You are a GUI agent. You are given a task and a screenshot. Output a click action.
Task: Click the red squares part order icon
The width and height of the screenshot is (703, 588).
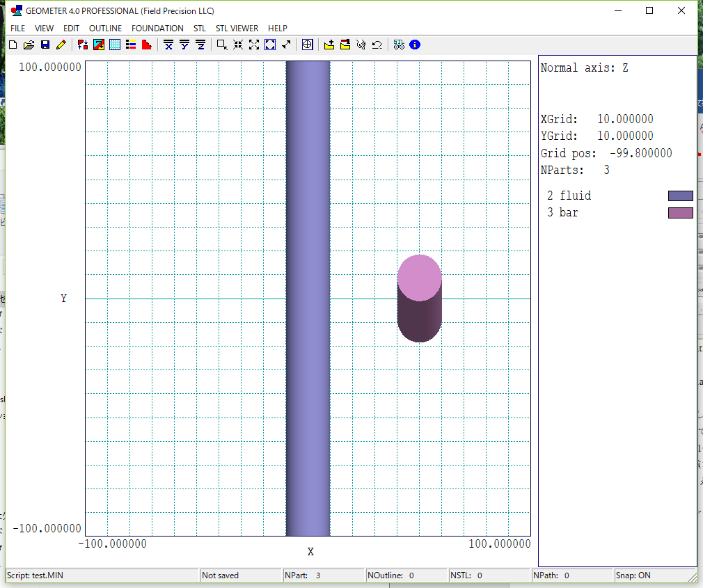[x=83, y=45]
